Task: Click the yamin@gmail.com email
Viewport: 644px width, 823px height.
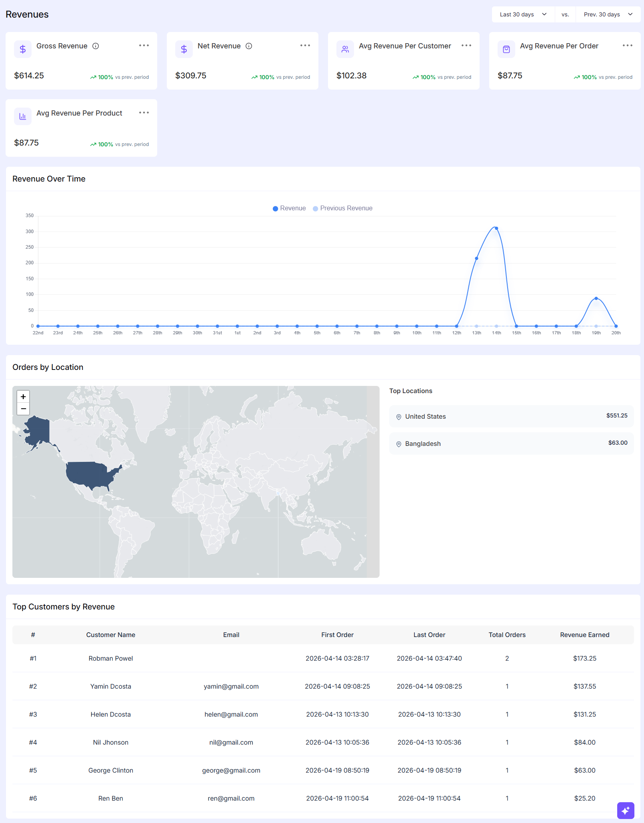Action: (x=231, y=686)
